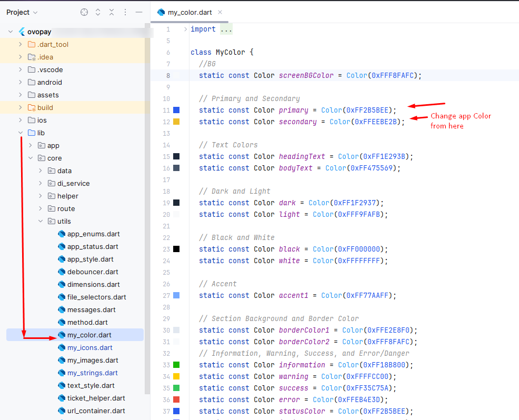Collapse the core package folder

point(31,158)
